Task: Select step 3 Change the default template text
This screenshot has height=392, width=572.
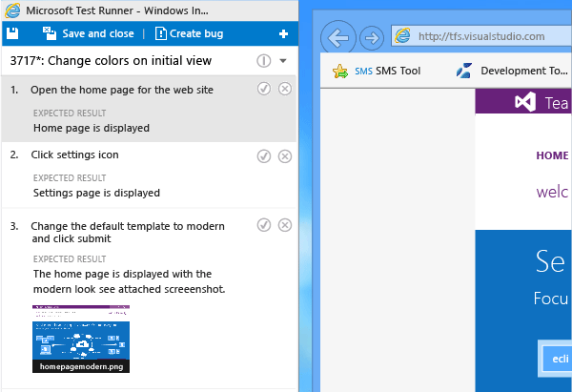Action: 128,232
